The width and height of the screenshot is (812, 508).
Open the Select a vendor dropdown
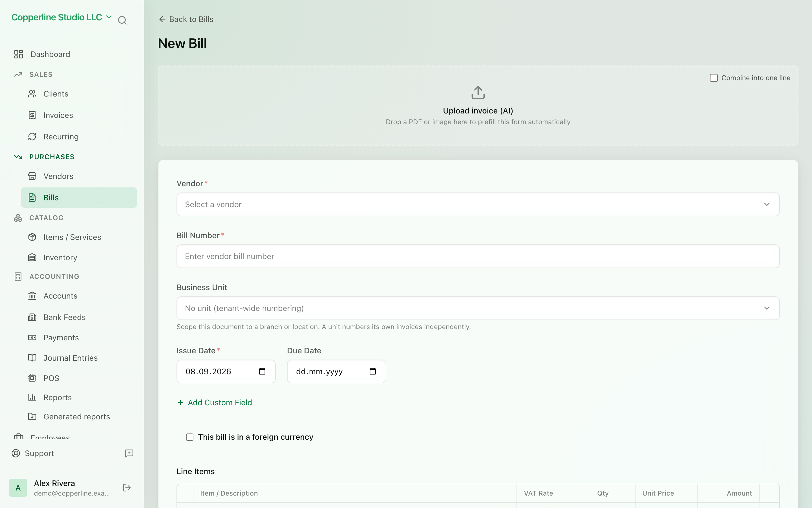point(478,204)
